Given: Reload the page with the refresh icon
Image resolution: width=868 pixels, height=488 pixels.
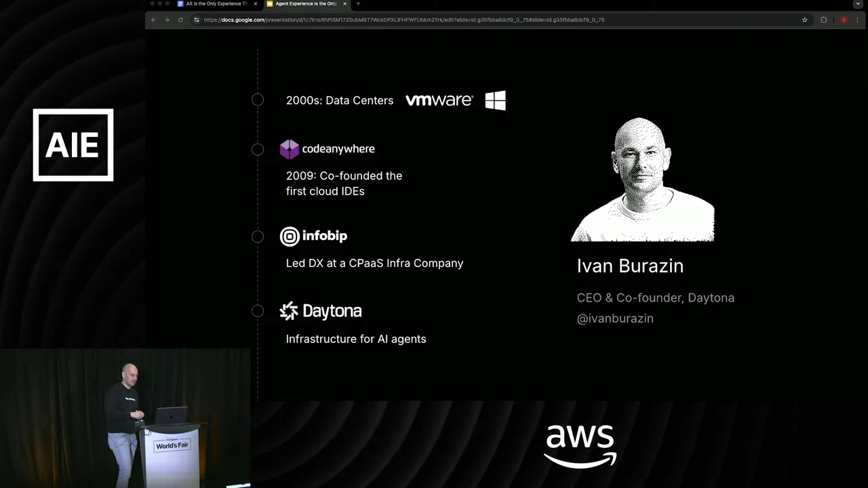Looking at the screenshot, I should pyautogui.click(x=180, y=20).
